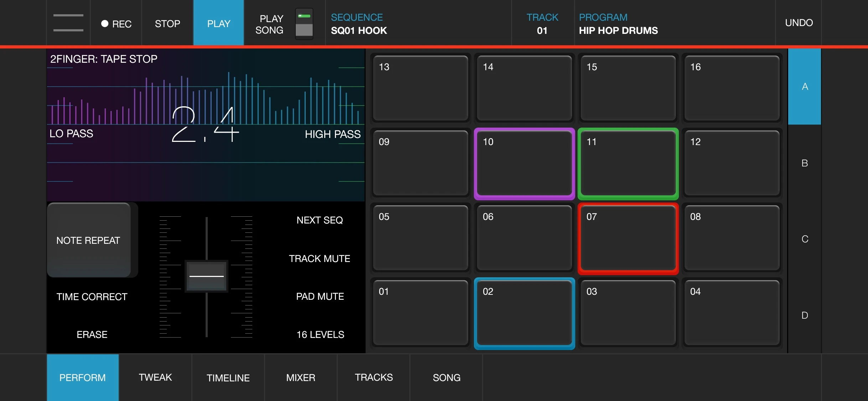The width and height of the screenshot is (868, 401).
Task: Enable PAD MUTE mode
Action: pos(320,297)
